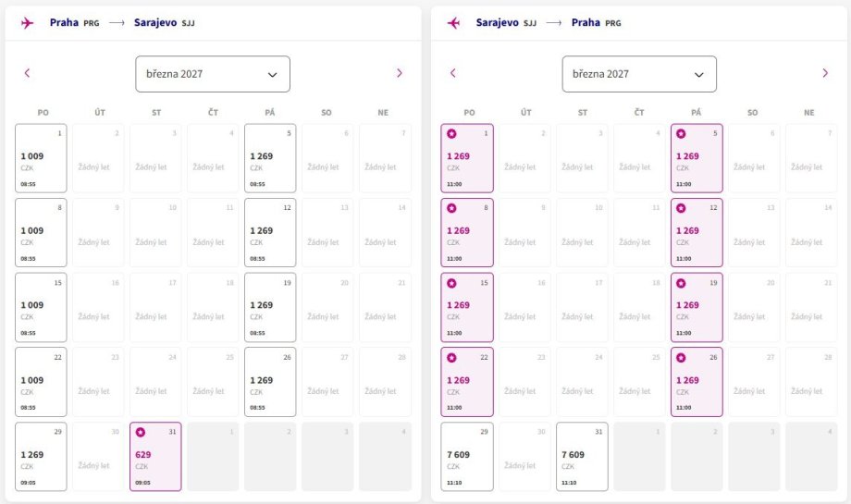Go to next month in Sarajevo–Praha calendar
851x504 pixels.
825,73
